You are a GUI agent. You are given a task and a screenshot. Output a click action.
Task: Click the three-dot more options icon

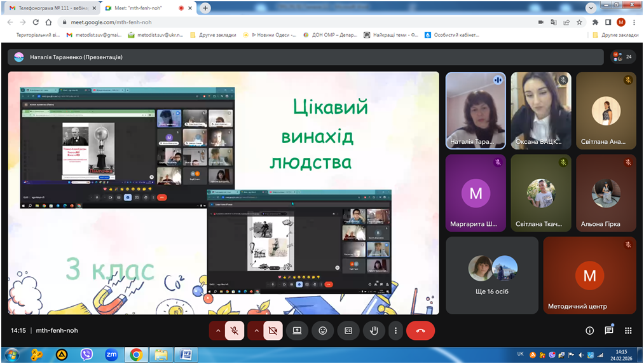click(396, 331)
